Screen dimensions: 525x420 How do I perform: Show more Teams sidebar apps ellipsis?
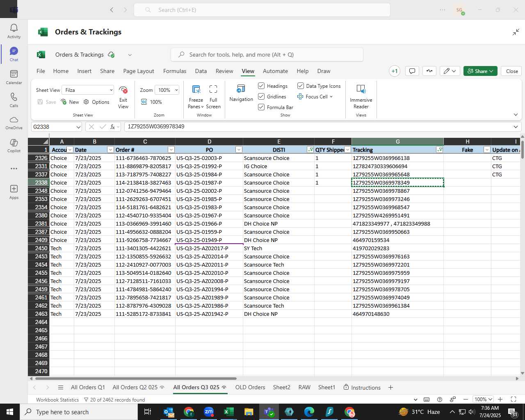[14, 169]
